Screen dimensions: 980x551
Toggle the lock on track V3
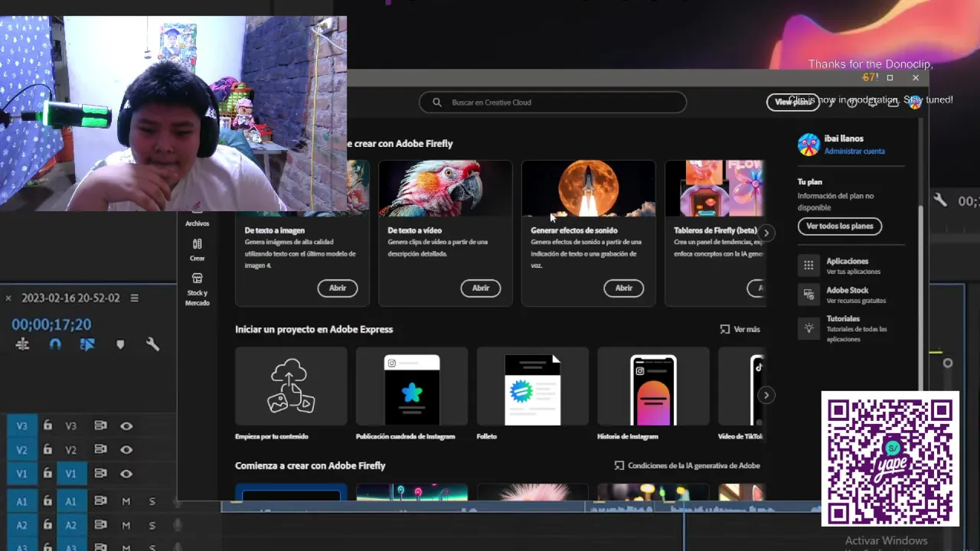coord(47,425)
